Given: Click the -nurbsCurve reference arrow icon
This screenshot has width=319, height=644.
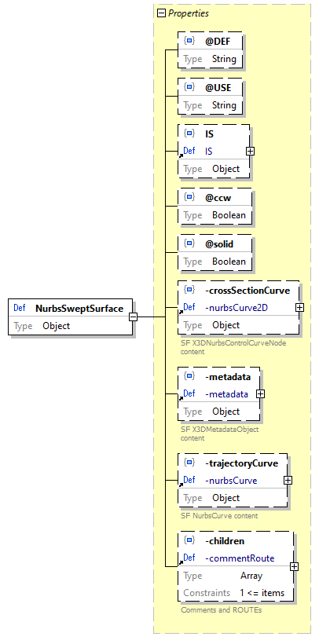Looking at the screenshot, I should click(x=181, y=485).
